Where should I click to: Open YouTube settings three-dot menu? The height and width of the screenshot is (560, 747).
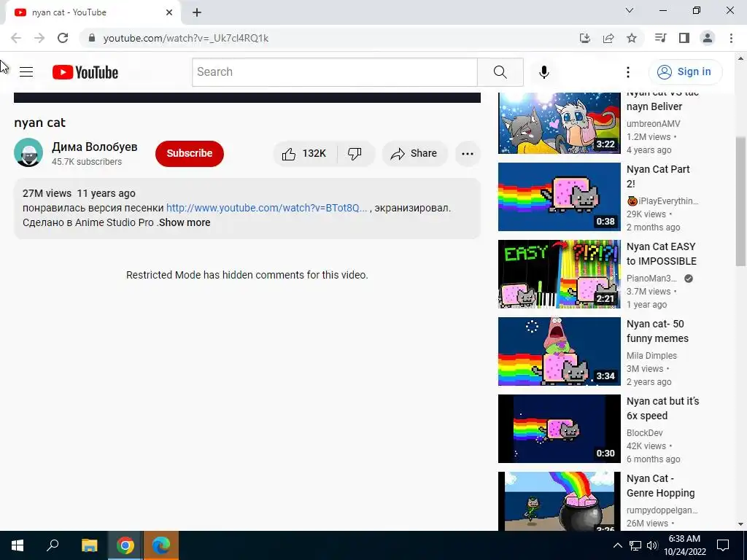coord(628,72)
